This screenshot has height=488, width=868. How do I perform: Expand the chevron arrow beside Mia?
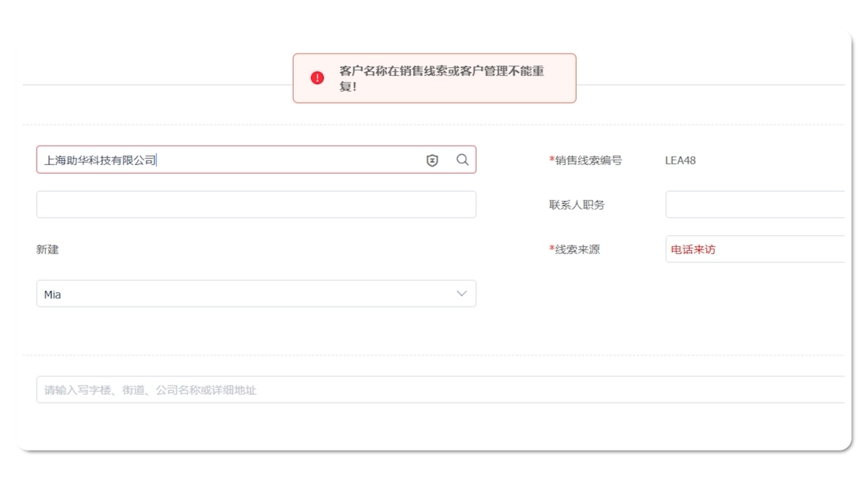[x=461, y=294]
